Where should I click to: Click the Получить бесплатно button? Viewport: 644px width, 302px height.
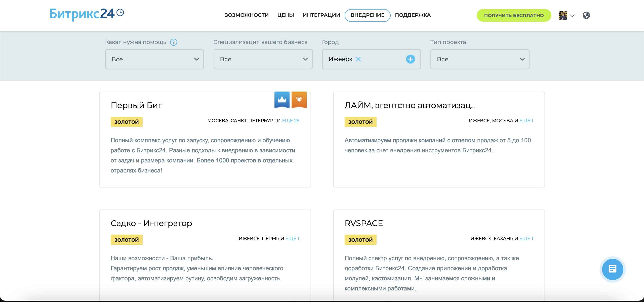pyautogui.click(x=514, y=15)
